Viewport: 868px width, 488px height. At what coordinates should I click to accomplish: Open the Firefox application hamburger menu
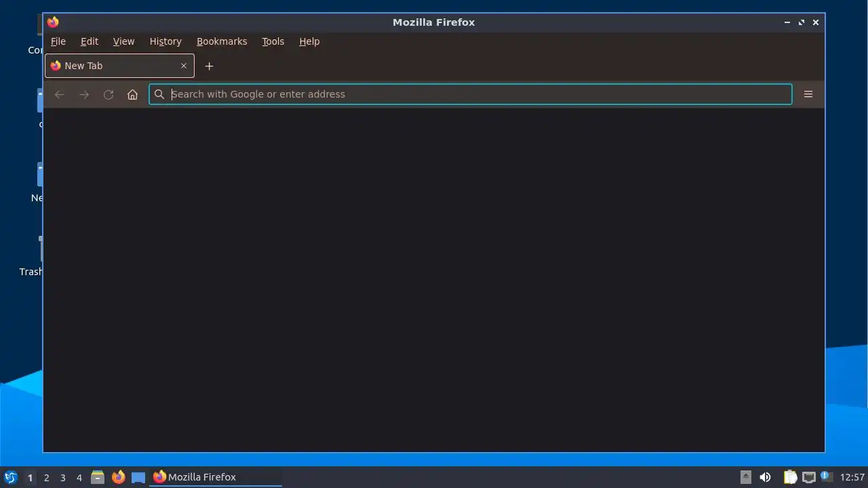coord(808,94)
